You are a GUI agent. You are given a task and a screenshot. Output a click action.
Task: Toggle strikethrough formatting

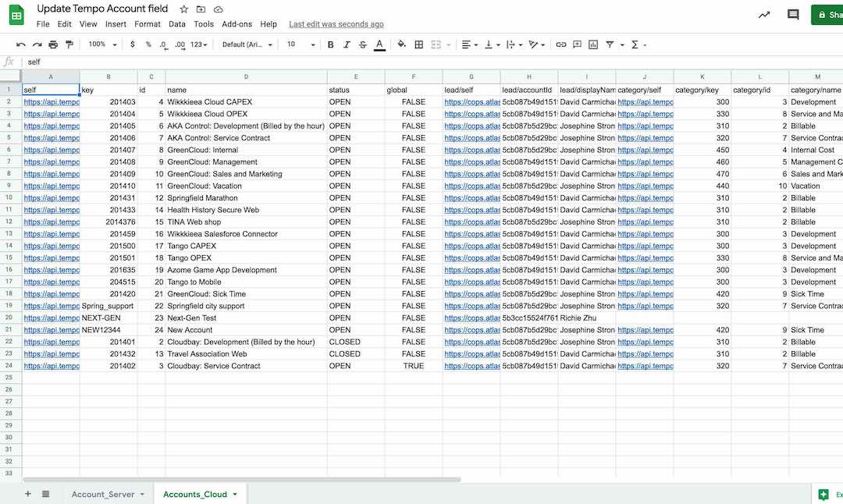pyautogui.click(x=364, y=44)
